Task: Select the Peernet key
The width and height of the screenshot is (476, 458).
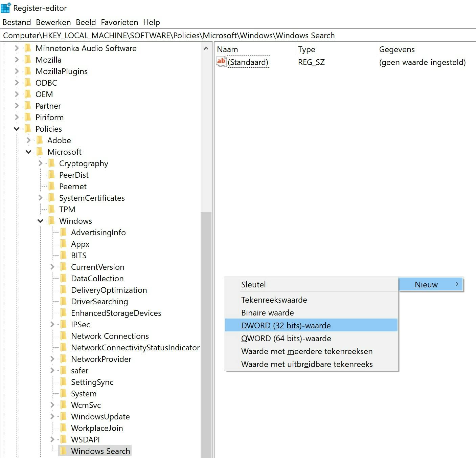Action: click(73, 186)
